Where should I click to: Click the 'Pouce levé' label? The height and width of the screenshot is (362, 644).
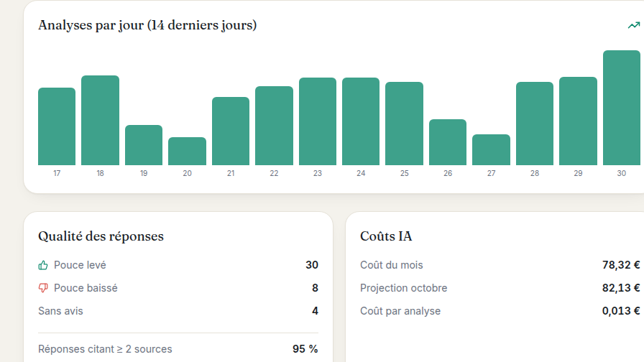pyautogui.click(x=80, y=265)
